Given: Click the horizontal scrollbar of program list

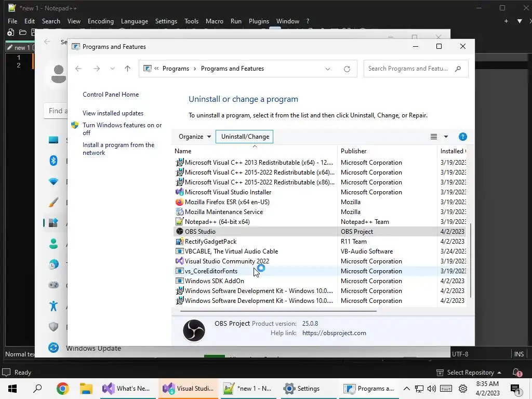Looking at the screenshot, I should click(x=278, y=311).
